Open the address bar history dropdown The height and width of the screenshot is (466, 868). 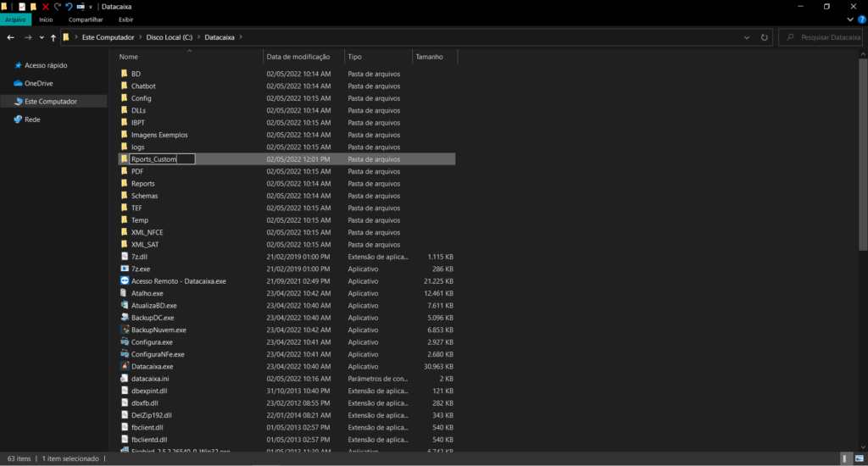pyautogui.click(x=746, y=38)
